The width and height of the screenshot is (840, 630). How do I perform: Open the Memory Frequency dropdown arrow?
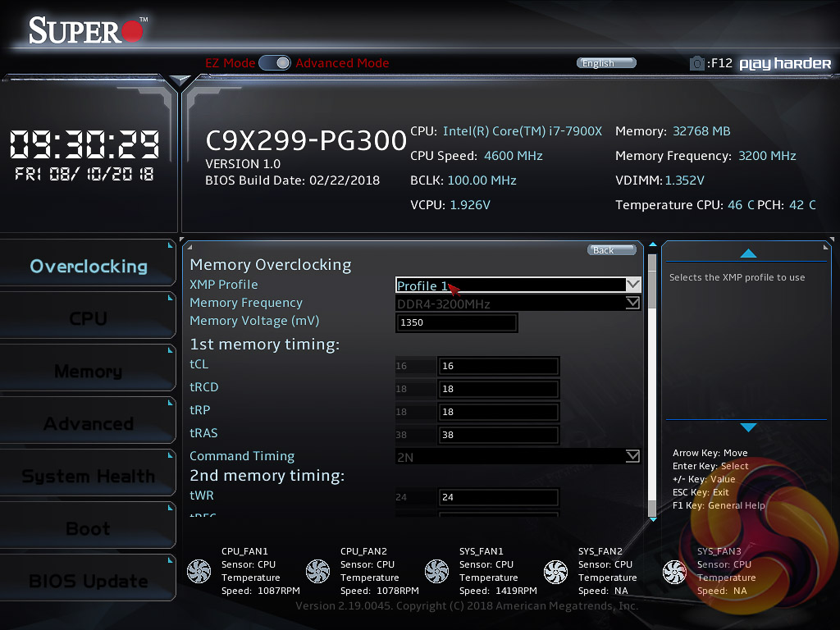click(632, 304)
